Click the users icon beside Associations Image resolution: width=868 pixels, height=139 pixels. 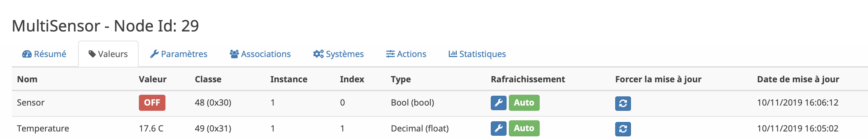(234, 54)
